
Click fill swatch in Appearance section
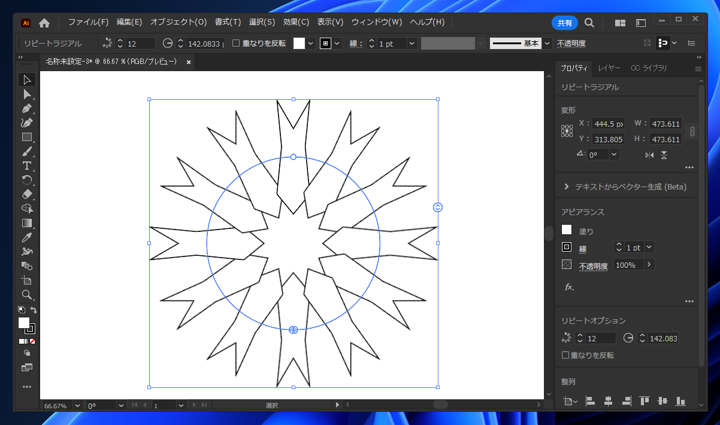[567, 229]
